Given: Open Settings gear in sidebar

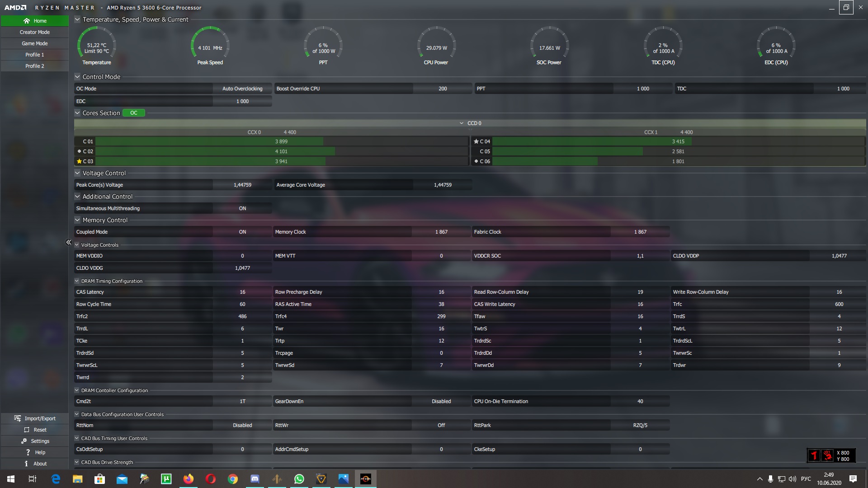Looking at the screenshot, I should [24, 441].
